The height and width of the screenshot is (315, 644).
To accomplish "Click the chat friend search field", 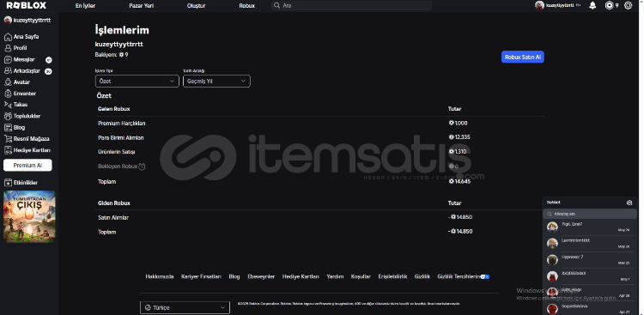I will [590, 214].
